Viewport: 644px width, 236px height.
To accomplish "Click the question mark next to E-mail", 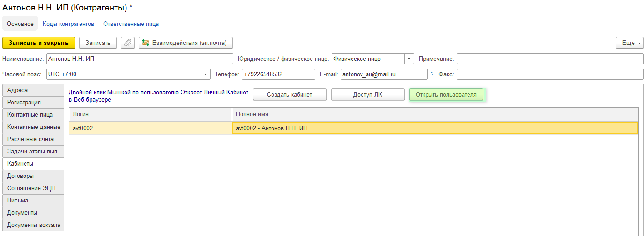I will pos(432,74).
